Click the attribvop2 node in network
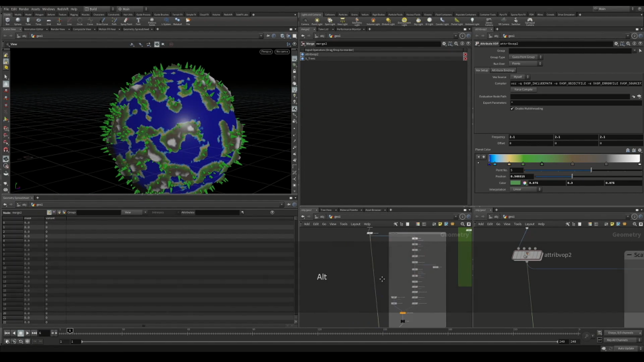Viewport: 644px width, 362px height. tap(527, 255)
